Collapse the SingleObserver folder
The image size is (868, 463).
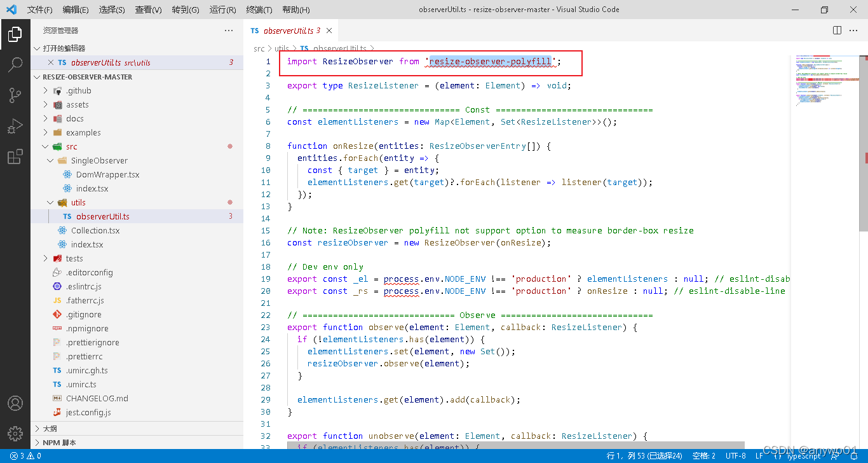(x=137, y=160)
